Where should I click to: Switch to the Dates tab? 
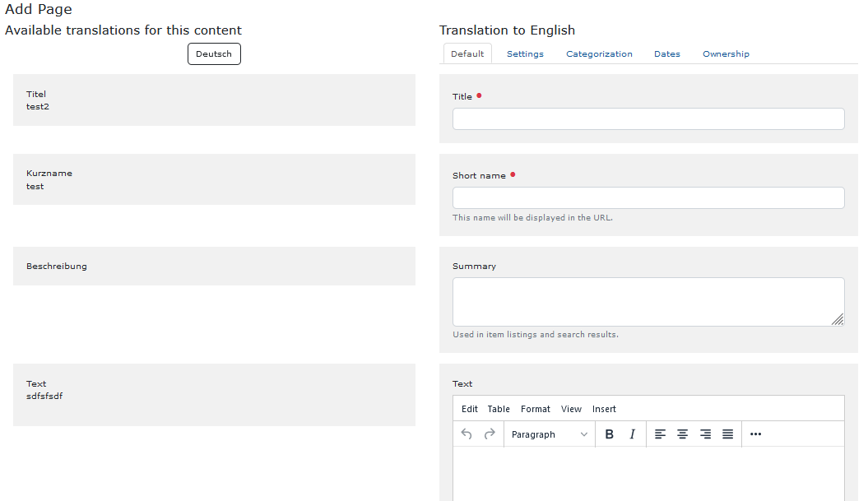point(667,53)
